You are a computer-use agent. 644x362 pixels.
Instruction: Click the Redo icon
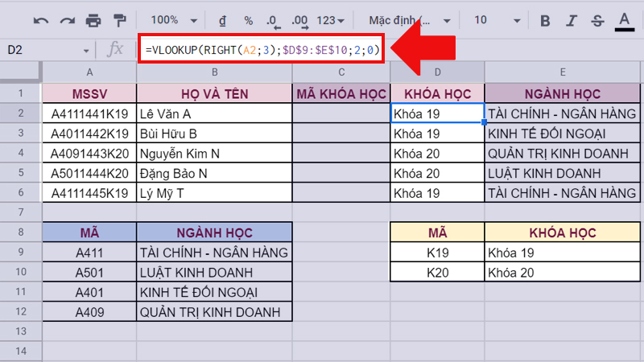pos(67,20)
